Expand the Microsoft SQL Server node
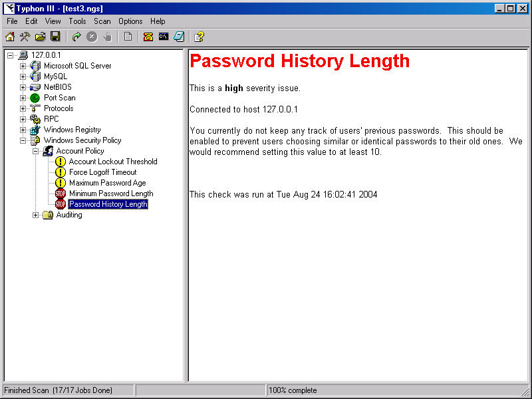 pyautogui.click(x=23, y=66)
